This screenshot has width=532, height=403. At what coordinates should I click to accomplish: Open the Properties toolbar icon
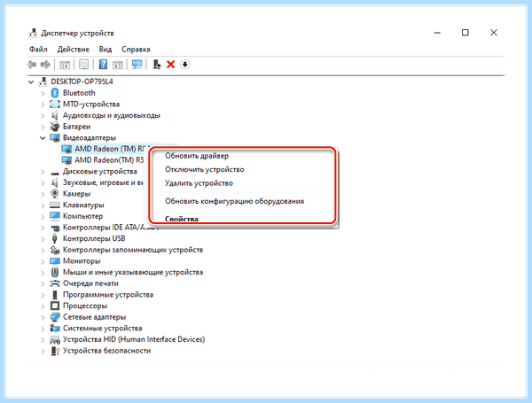(83, 65)
